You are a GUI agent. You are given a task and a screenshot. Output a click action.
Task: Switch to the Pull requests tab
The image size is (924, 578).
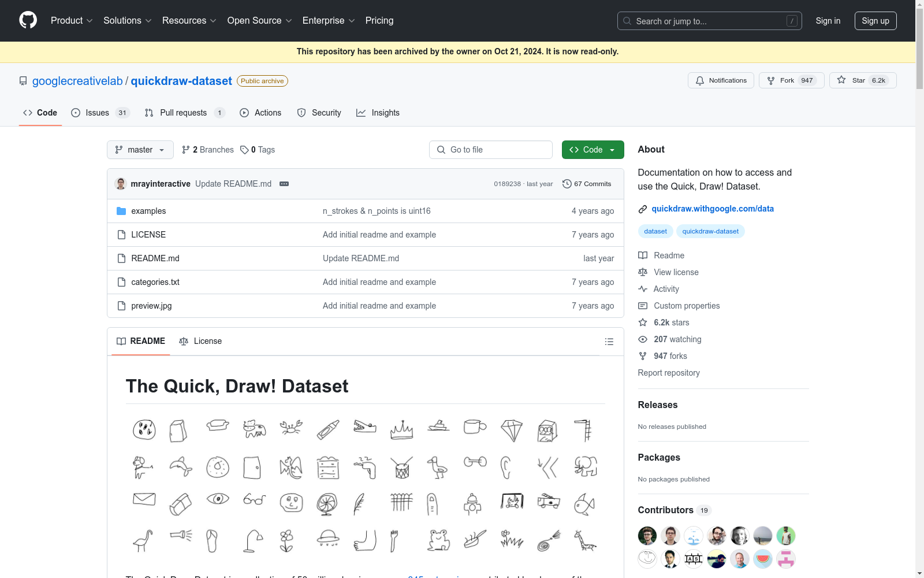tap(185, 113)
